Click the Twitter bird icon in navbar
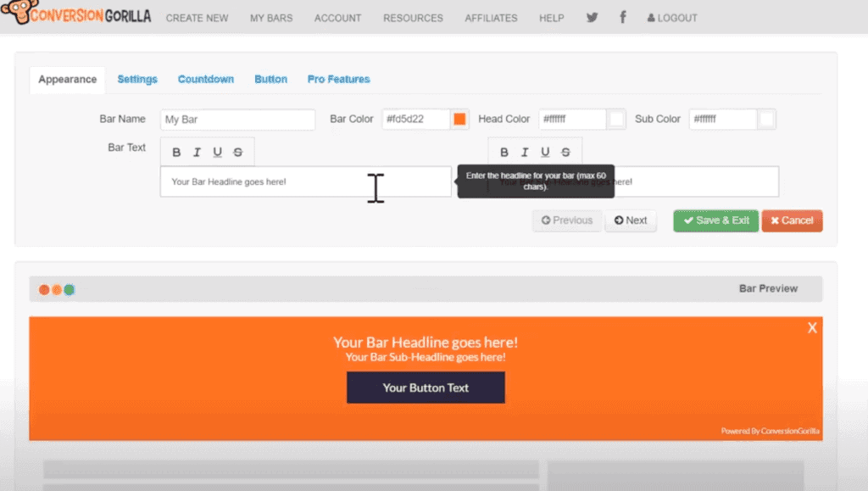The image size is (868, 491). pyautogui.click(x=592, y=17)
